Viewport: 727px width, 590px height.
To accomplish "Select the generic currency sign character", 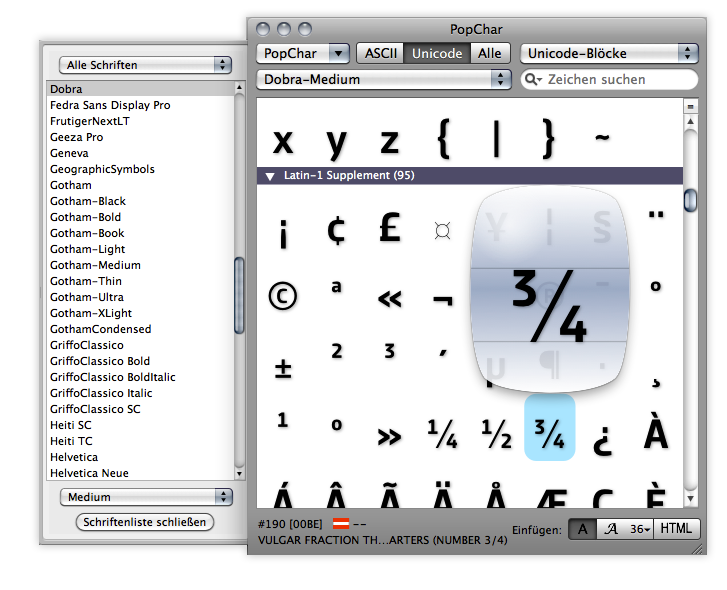I will 442,230.
